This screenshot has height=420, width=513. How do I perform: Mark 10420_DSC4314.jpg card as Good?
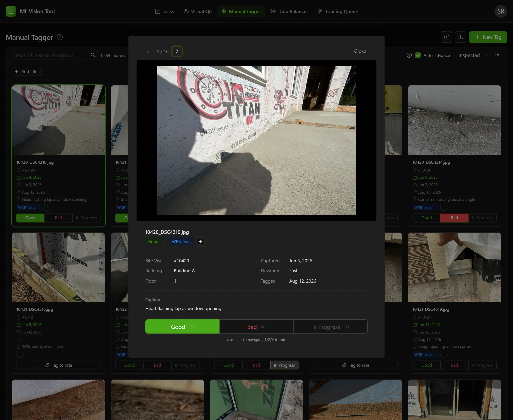point(426,218)
